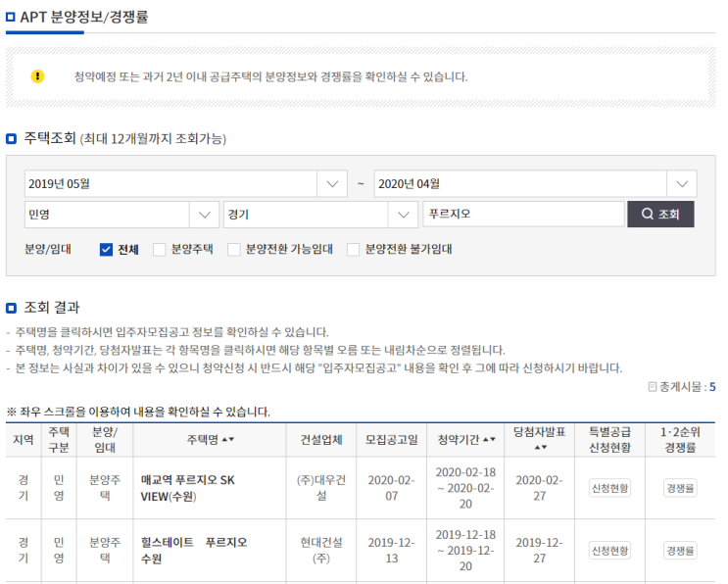Image resolution: width=728 pixels, height=584 pixels.
Task: Click the 모집공고일 column header
Action: 391,440
